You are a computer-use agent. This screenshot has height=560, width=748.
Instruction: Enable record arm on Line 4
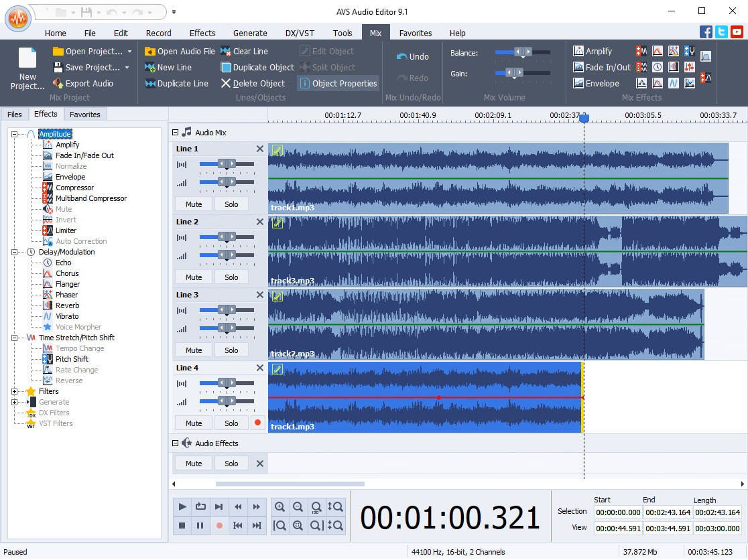tap(257, 423)
